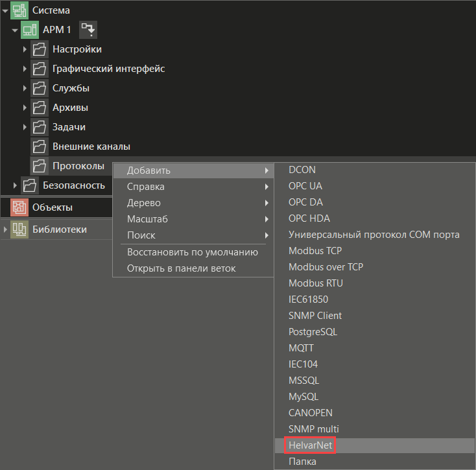Click the red Объекты panel icon
Screen dimensions: 476x470
point(19,207)
